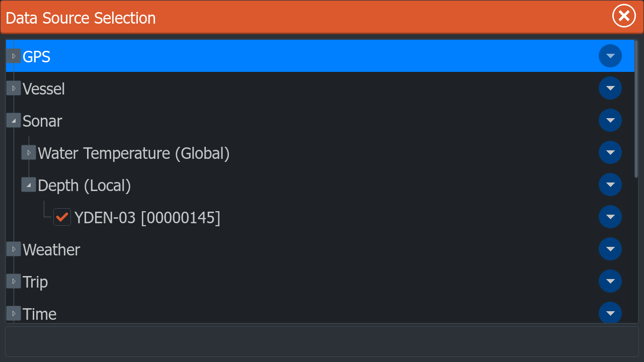Click the arrow button for YDEN-03 source
The image size is (644, 362).
click(610, 217)
